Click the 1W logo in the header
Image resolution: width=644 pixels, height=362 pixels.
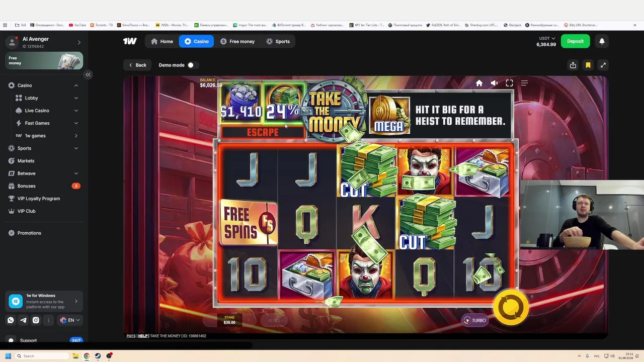[130, 41]
